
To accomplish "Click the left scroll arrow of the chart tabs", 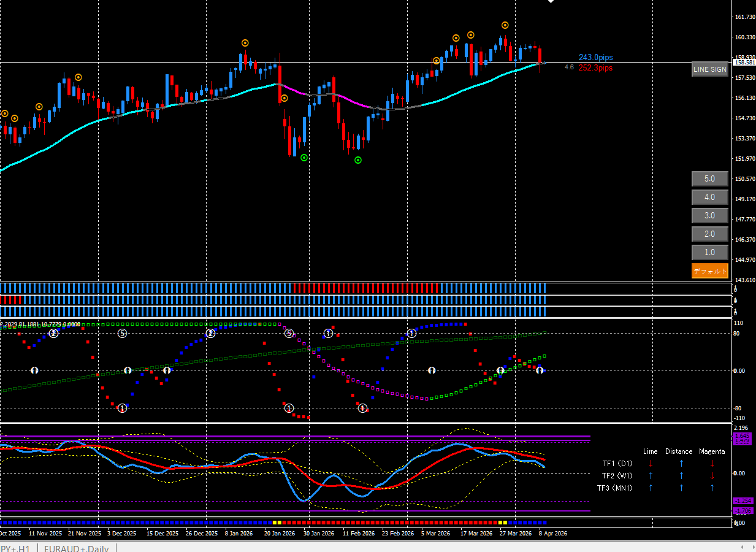I will 743,546.
